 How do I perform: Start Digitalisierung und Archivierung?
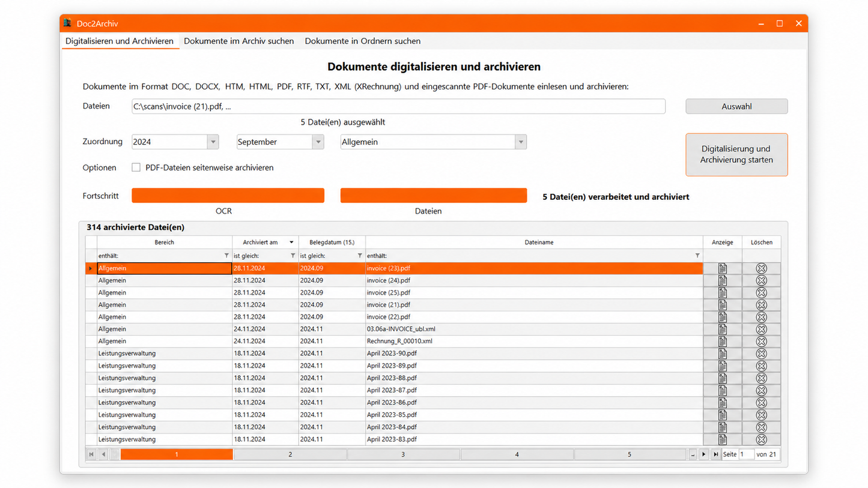[x=736, y=154]
